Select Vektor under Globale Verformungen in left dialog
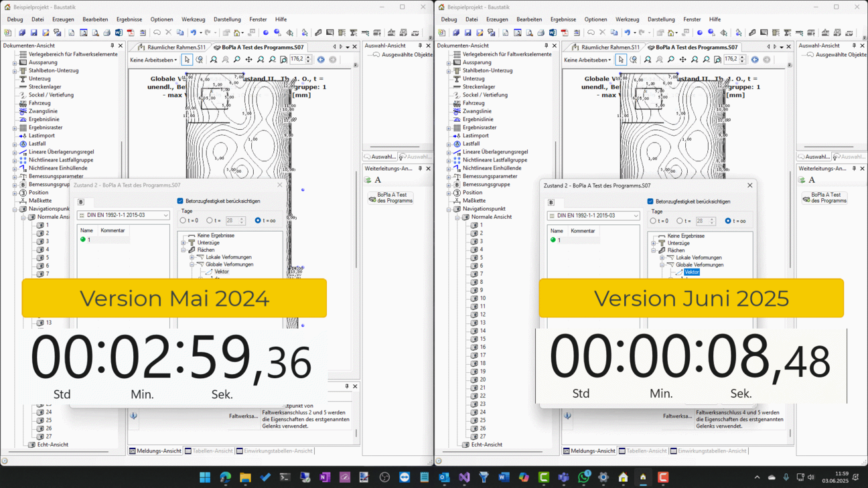This screenshot has height=488, width=868. tap(222, 272)
